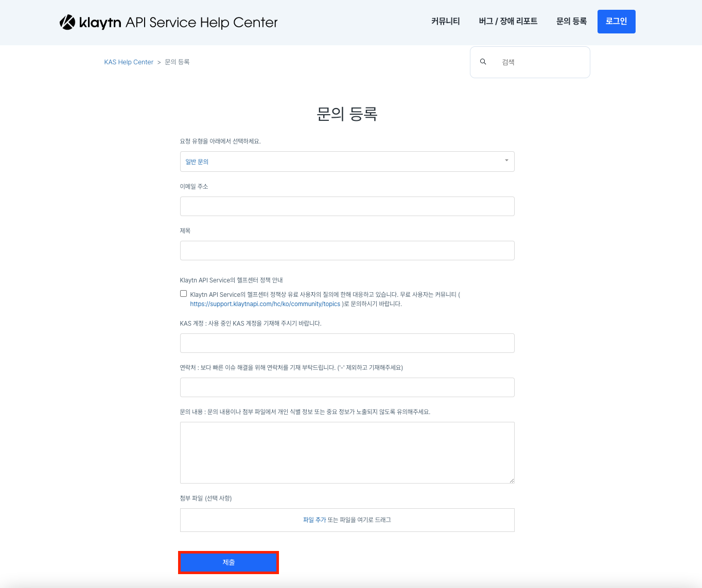The height and width of the screenshot is (588, 702).
Task: Open the support.klaytnapi.com community topics link
Action: [x=265, y=304]
